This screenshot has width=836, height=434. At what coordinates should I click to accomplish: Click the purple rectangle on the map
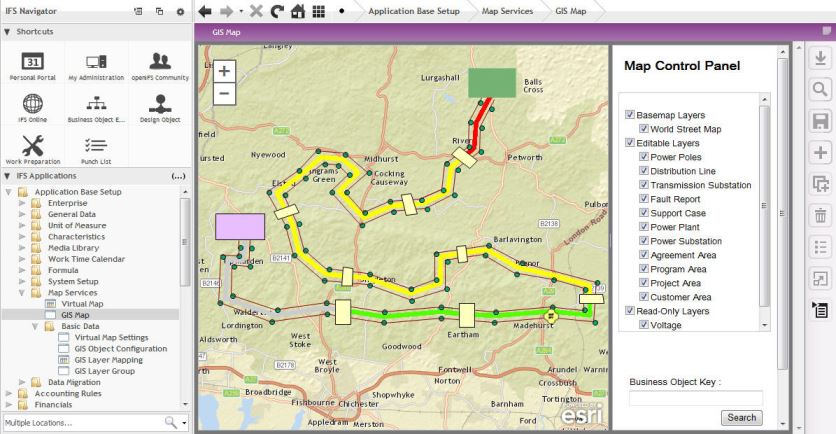240,227
